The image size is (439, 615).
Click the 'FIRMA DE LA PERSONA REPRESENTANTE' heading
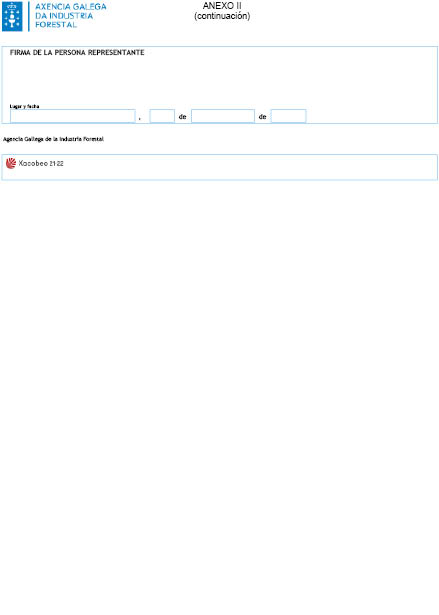(x=77, y=53)
